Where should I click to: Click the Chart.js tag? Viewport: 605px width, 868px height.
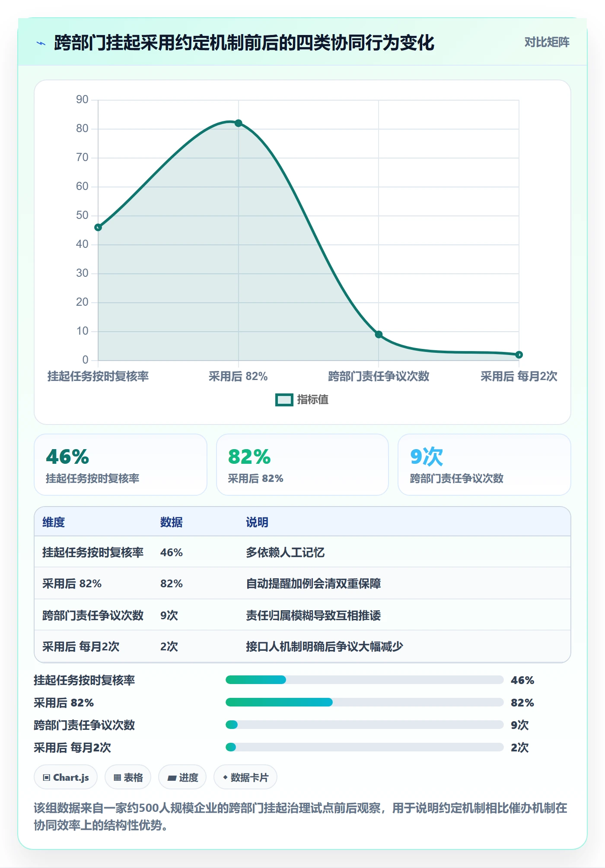(x=66, y=777)
